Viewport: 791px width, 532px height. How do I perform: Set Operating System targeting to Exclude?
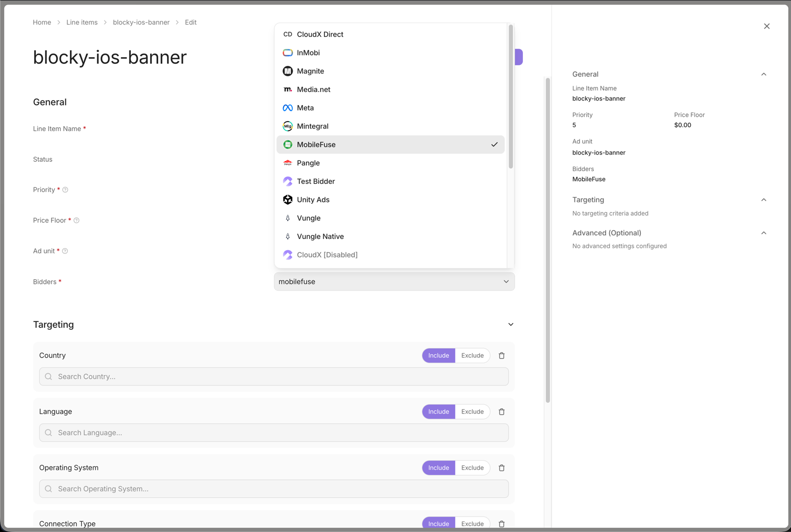click(472, 468)
